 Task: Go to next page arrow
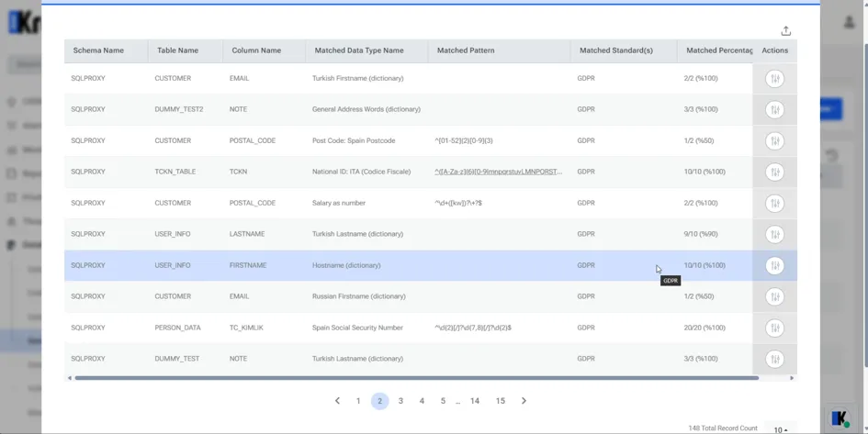524,401
